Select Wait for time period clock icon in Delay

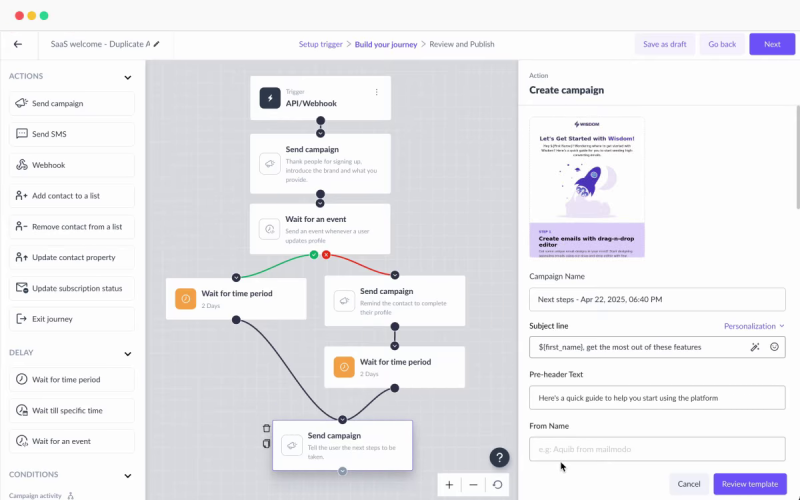tap(21, 380)
